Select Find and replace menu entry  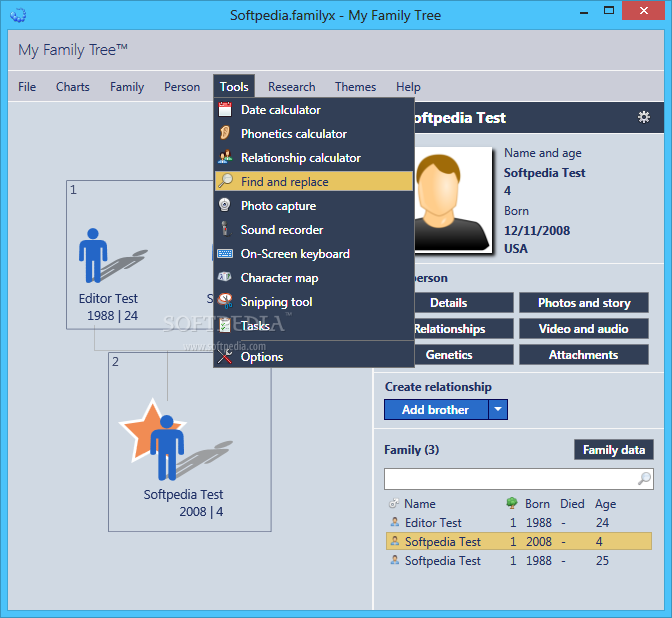coord(314,181)
